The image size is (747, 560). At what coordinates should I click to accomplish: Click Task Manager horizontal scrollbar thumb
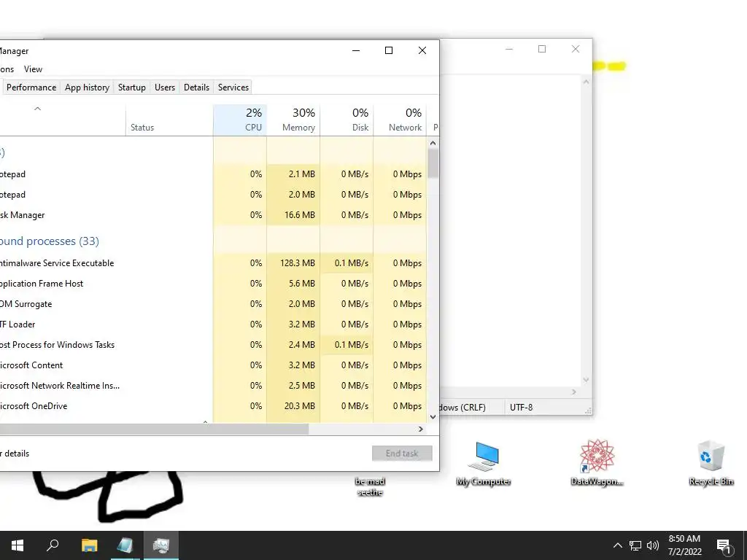155,429
